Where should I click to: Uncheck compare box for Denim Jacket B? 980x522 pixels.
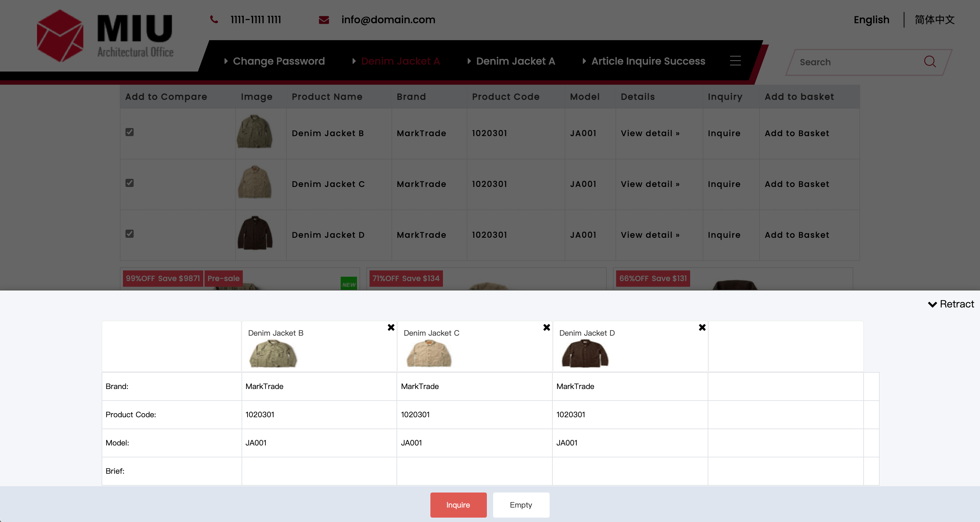(x=129, y=132)
